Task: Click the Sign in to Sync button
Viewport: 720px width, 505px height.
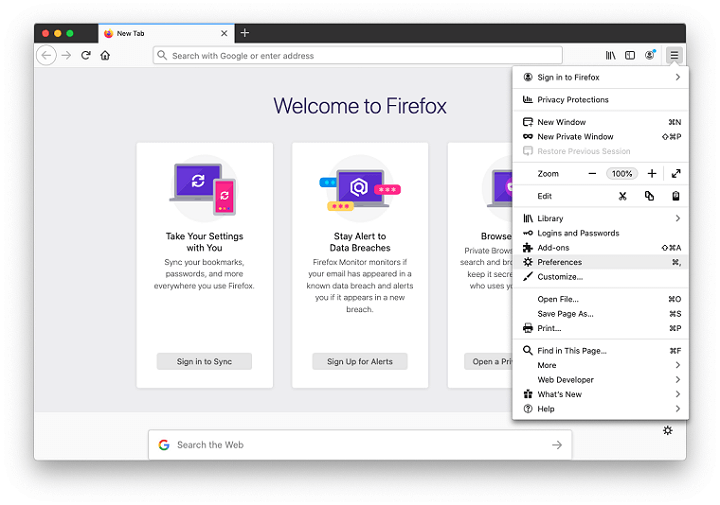Action: (x=204, y=361)
